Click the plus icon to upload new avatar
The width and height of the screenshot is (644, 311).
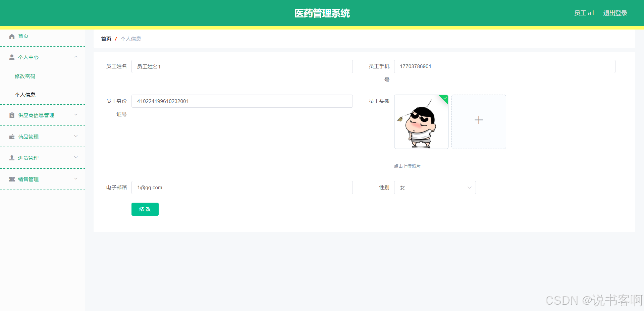coord(479,120)
